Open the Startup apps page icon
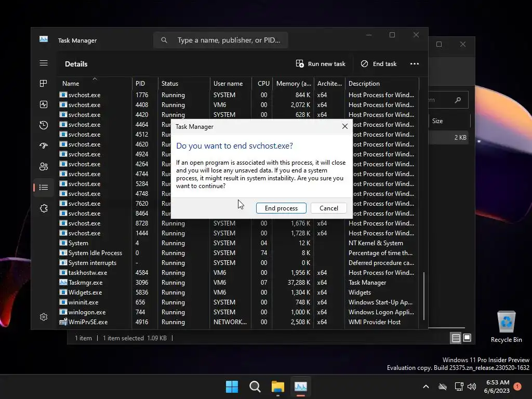The width and height of the screenshot is (532, 399). [x=44, y=146]
